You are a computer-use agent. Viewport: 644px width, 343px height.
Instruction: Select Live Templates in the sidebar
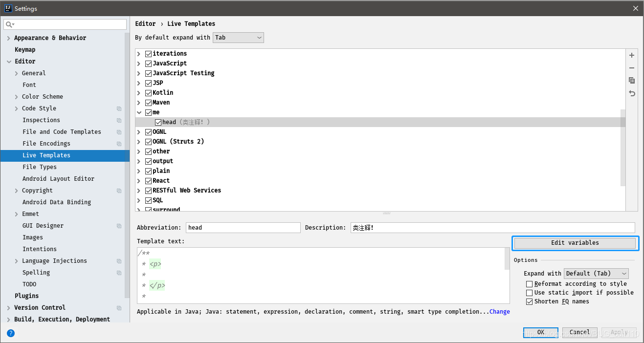pyautogui.click(x=46, y=155)
